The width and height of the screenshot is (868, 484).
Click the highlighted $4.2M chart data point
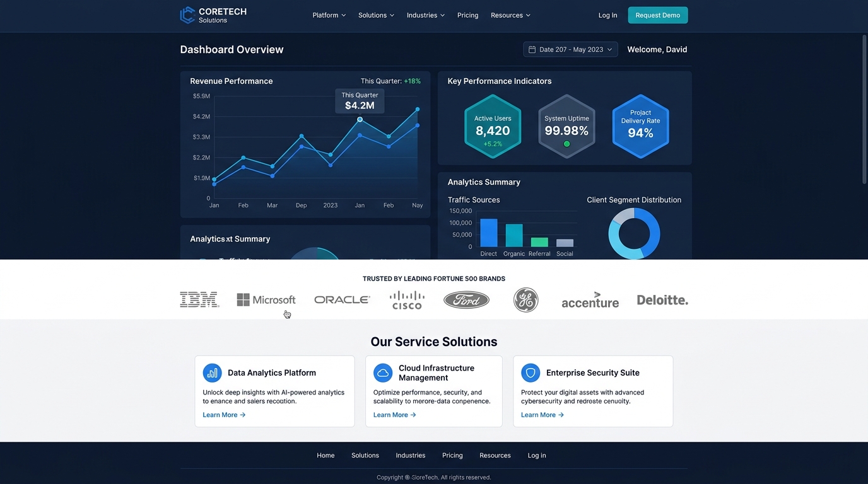click(x=360, y=119)
